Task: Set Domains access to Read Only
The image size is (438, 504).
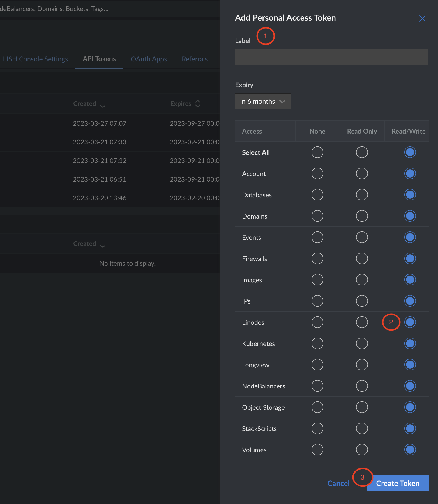Action: (x=362, y=216)
